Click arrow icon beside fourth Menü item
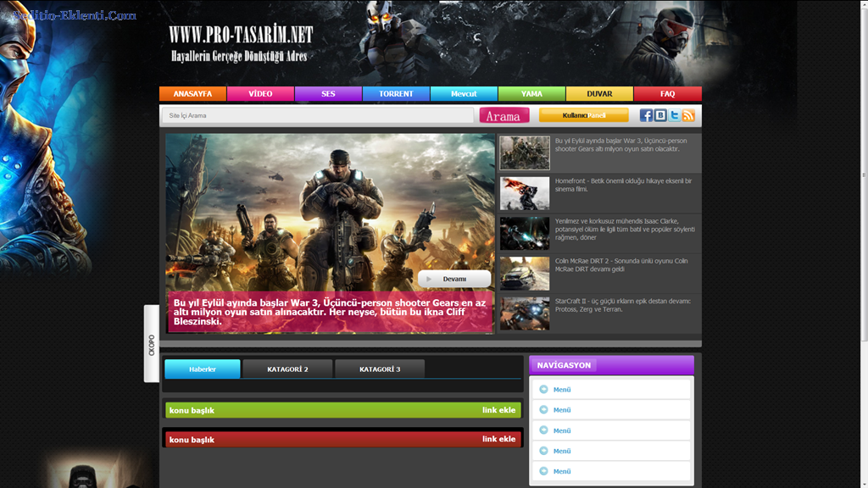The width and height of the screenshot is (868, 488). point(543,451)
